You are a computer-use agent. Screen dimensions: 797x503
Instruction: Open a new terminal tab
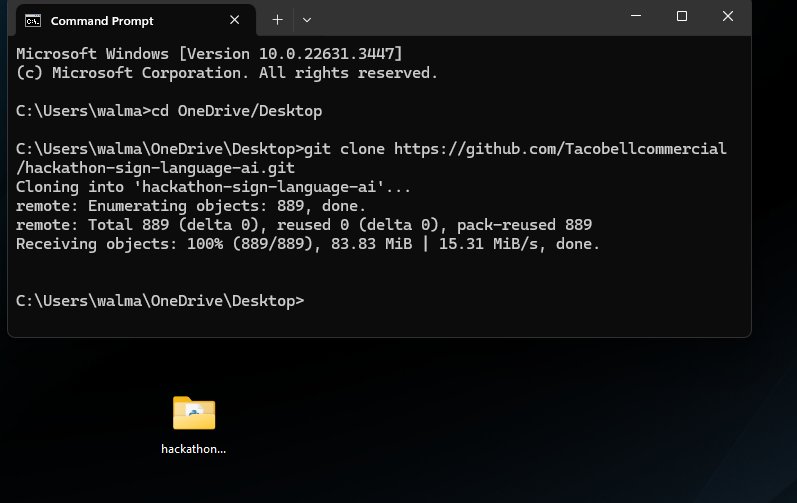point(277,20)
